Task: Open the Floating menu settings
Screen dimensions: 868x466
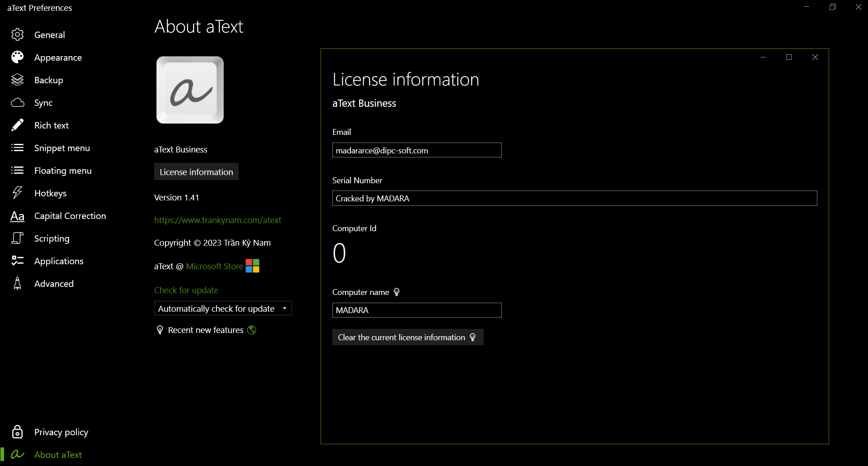Action: (63, 170)
